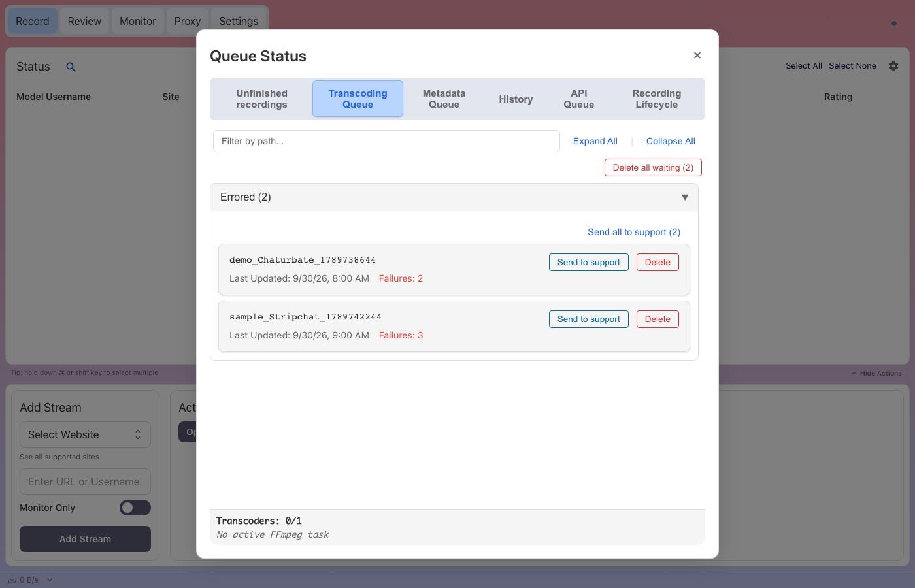915x588 pixels.
Task: Toggle the Monitor Only switch
Action: point(135,508)
